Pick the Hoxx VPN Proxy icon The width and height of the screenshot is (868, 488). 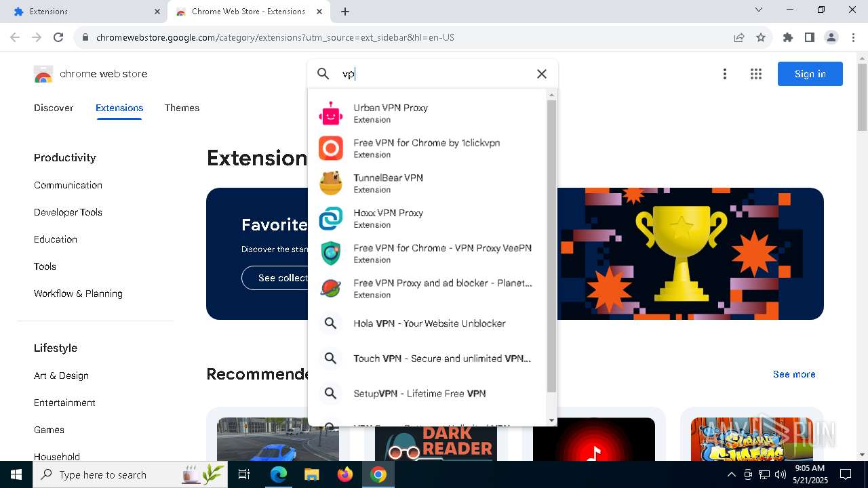[331, 218]
